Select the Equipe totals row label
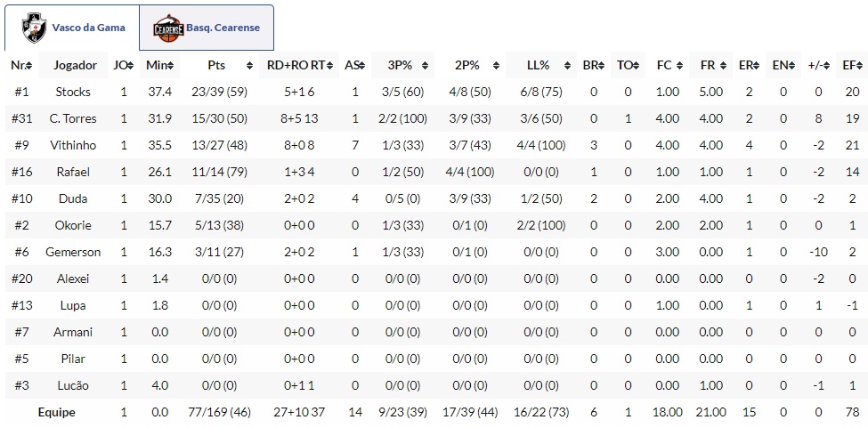 pyautogui.click(x=56, y=412)
